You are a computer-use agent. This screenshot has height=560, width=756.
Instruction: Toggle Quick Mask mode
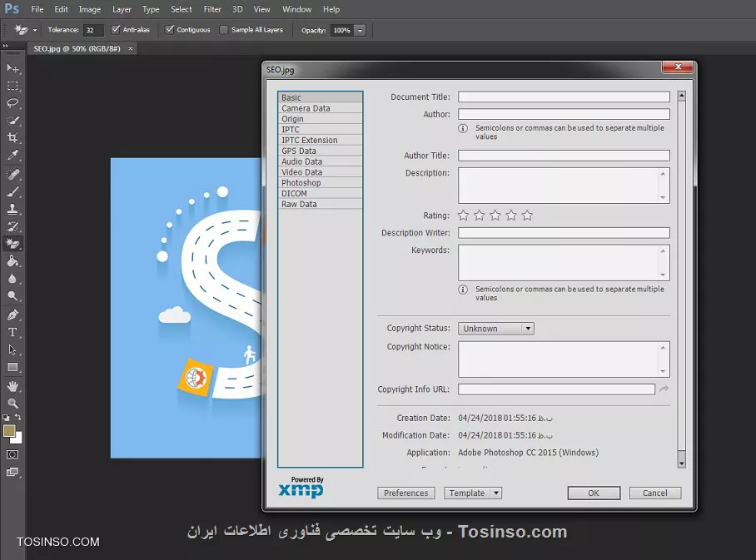point(12,454)
